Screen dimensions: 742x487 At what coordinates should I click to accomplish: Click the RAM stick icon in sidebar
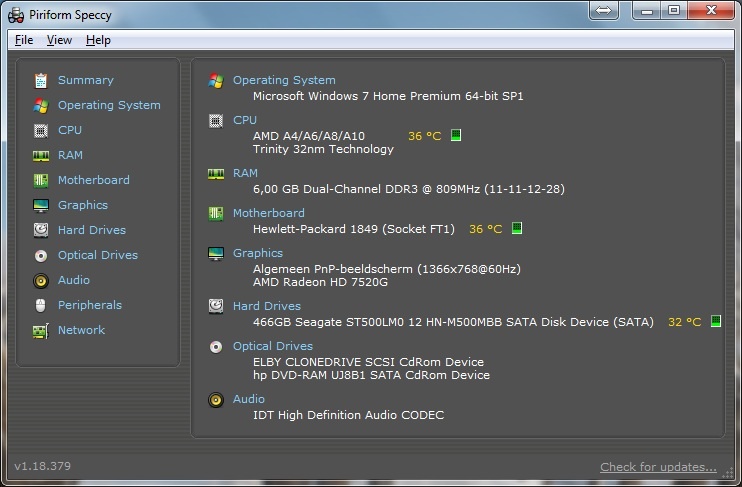41,156
